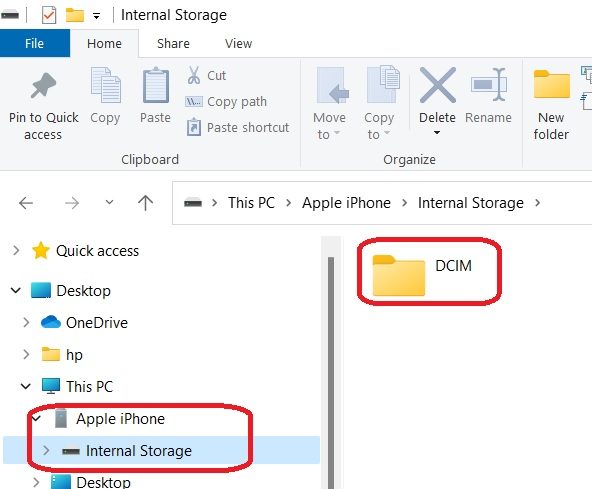Screen dimensions: 592x489
Task: Toggle the Properties checkmark in Quick Access Toolbar
Action: 49,15
